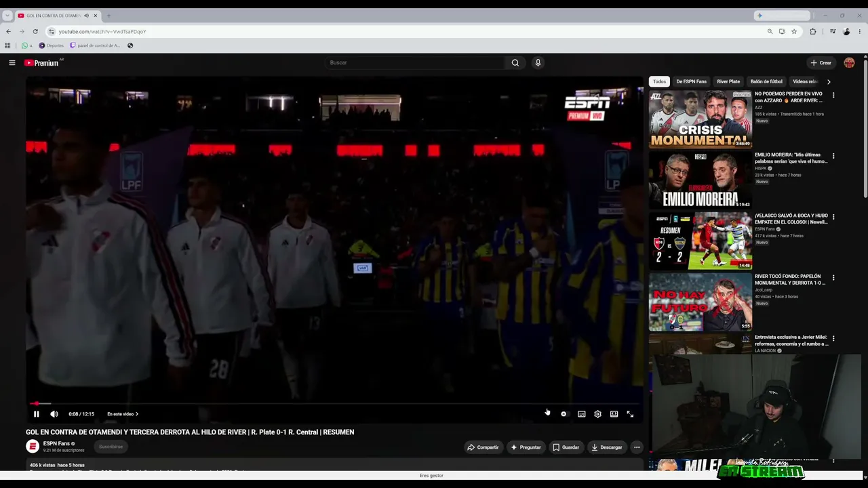Open the media controls icon in toolbar

(833, 31)
